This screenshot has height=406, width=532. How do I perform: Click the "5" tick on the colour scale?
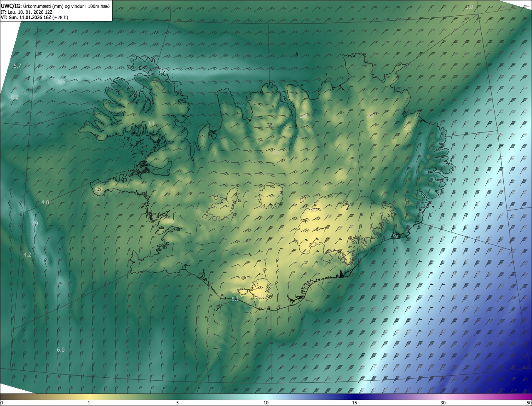click(x=177, y=403)
